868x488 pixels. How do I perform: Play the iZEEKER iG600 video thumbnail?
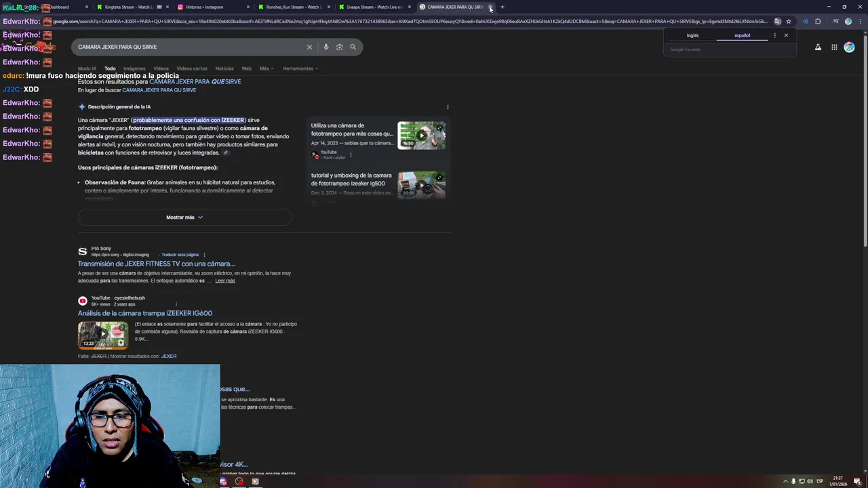click(103, 335)
